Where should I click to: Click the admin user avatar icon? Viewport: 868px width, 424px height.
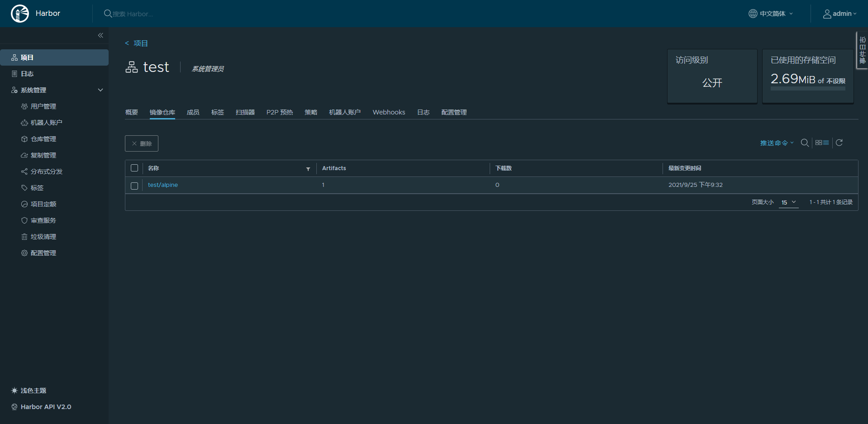(827, 14)
